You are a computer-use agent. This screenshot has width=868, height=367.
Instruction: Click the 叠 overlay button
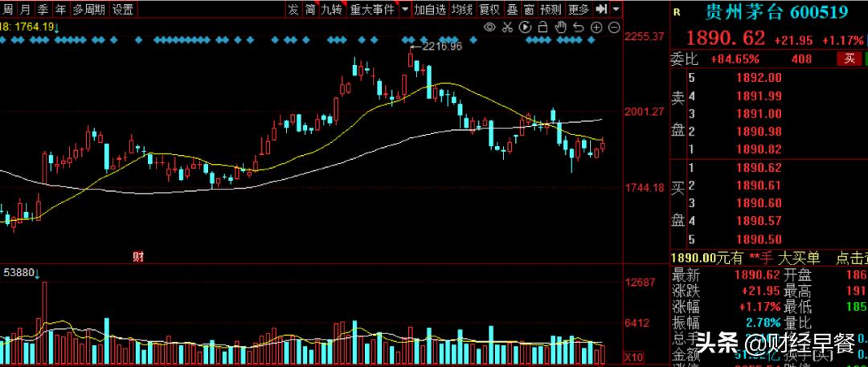[x=513, y=10]
